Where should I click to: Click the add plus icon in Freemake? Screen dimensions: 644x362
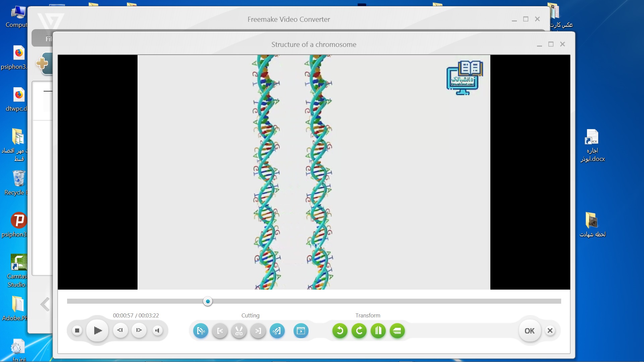pyautogui.click(x=42, y=63)
